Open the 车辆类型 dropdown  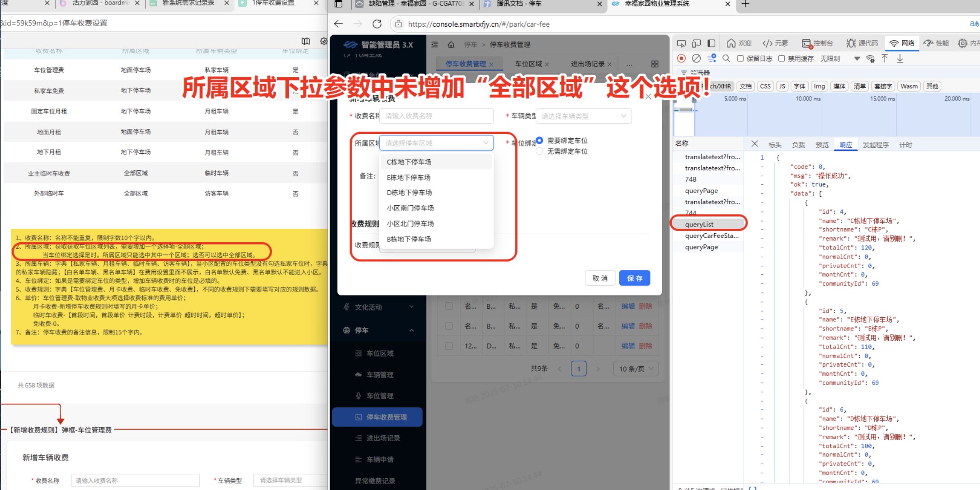click(583, 116)
